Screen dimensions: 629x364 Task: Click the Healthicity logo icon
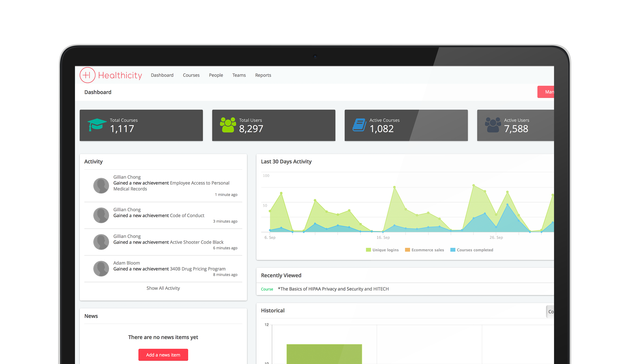pos(87,75)
